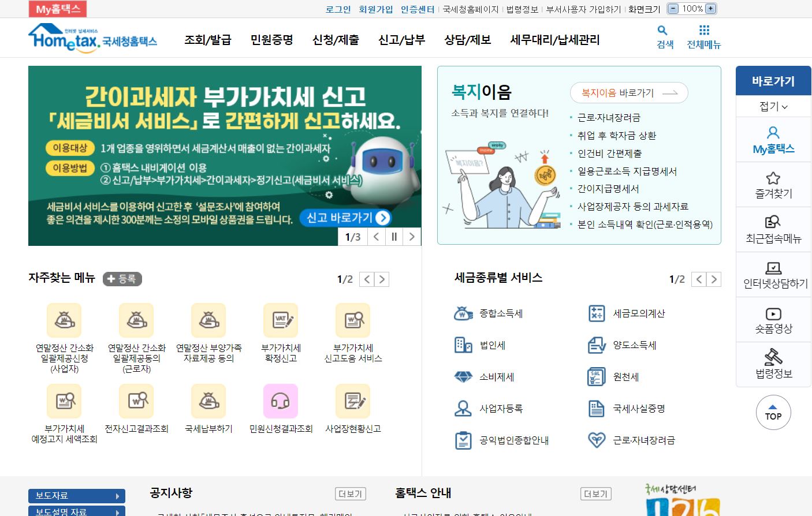Viewport: 812px width, 516px height.
Task: Click 더보기 next to 공지사항
Action: [x=351, y=494]
